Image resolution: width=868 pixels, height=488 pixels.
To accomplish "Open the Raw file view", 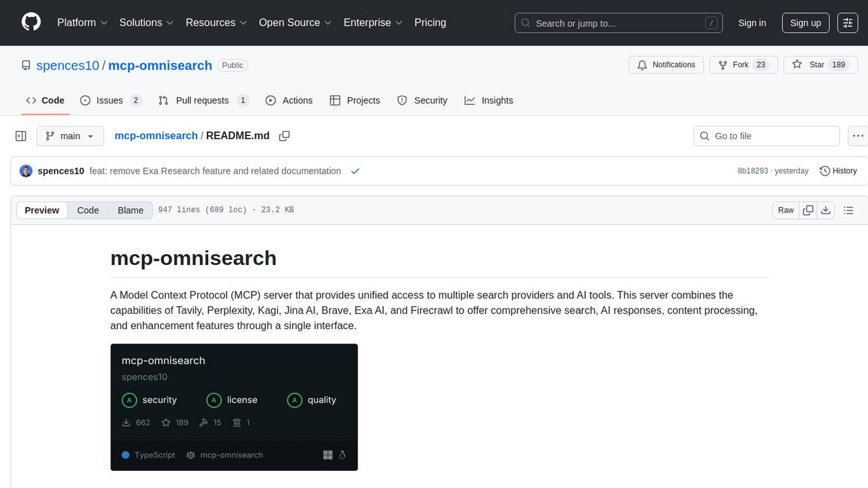I will (x=786, y=210).
